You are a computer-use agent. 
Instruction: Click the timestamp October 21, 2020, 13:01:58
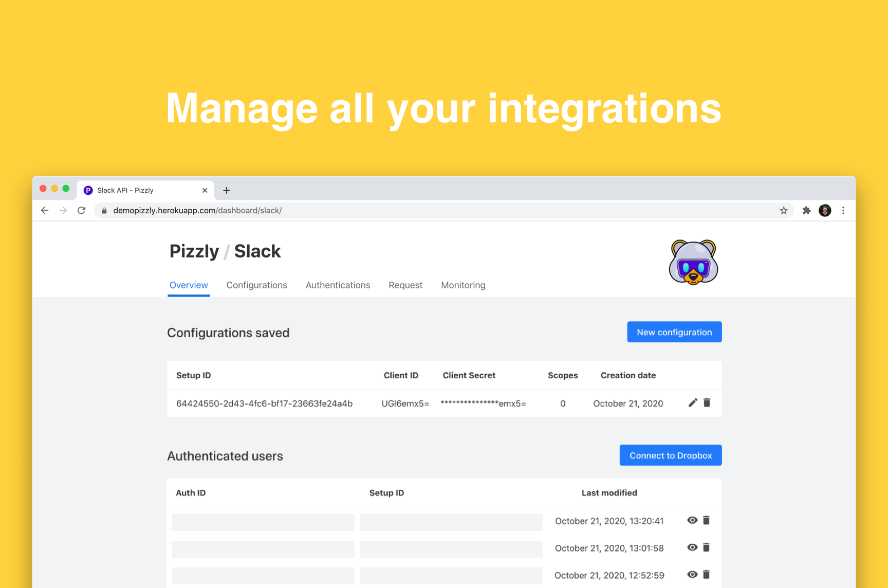click(x=609, y=548)
